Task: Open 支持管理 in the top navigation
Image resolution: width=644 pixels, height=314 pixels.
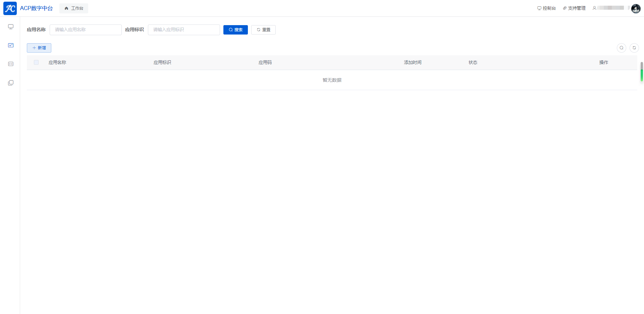Action: click(x=574, y=8)
